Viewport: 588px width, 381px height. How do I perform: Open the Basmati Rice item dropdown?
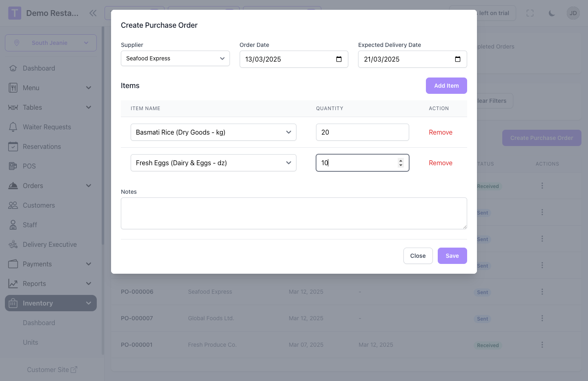point(213,132)
